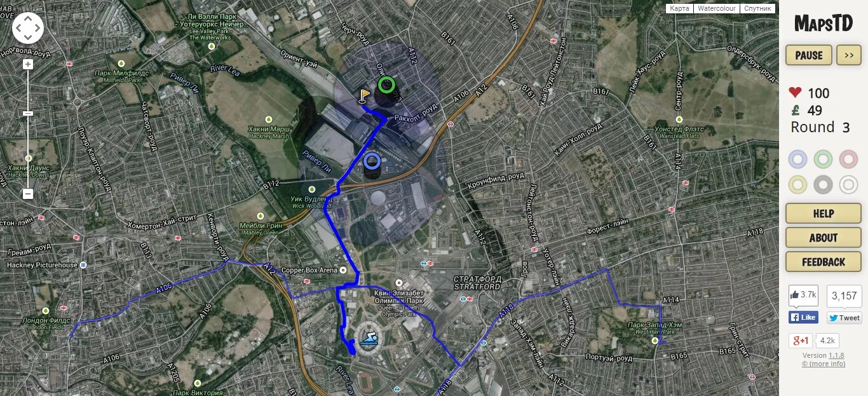
Task: Select the blue tower icon in sidebar
Action: tap(797, 159)
